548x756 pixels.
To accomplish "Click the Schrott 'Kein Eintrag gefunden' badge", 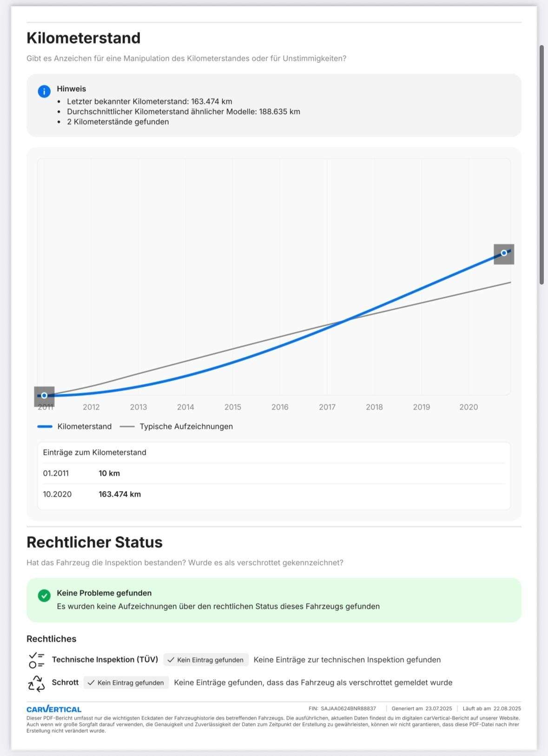I will point(126,683).
